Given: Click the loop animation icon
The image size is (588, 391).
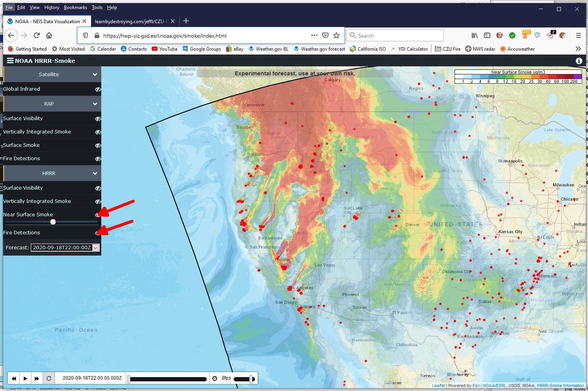Looking at the screenshot, I should tap(49, 378).
